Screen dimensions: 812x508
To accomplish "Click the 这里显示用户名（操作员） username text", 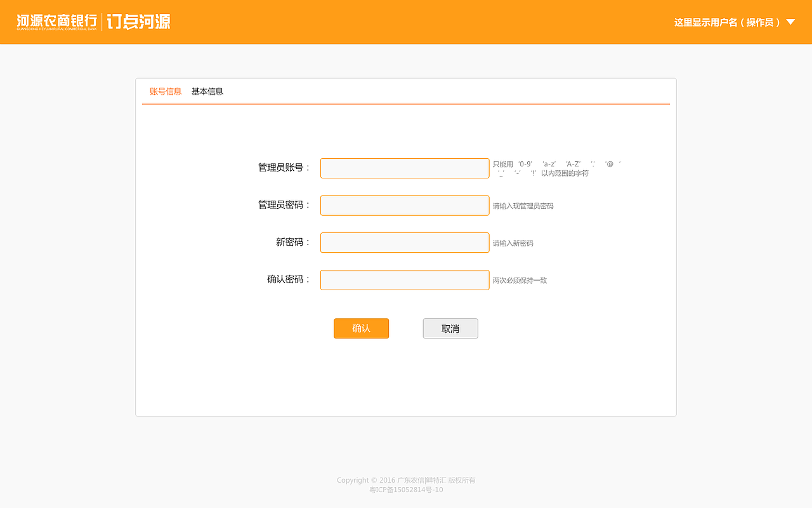I will pos(727,22).
